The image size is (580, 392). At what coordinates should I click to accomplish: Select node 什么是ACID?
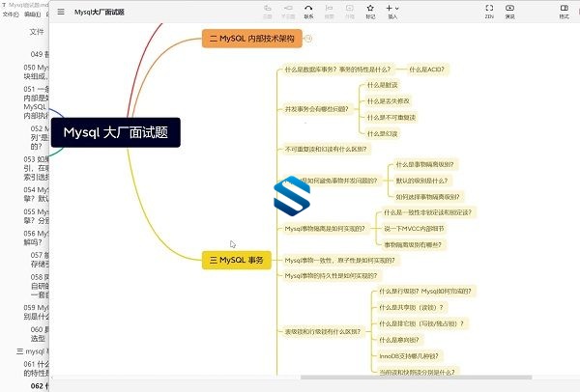click(426, 70)
